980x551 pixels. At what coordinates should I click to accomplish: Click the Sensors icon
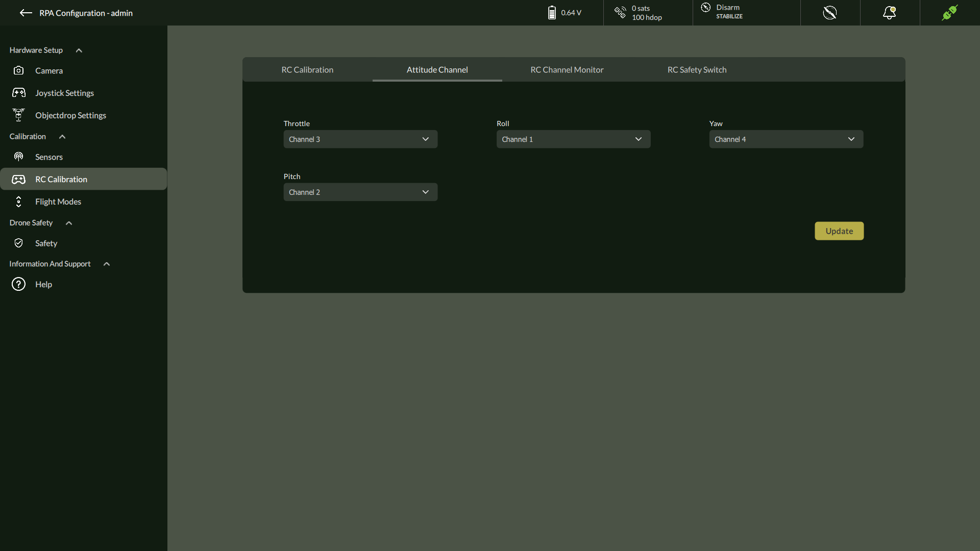(18, 157)
